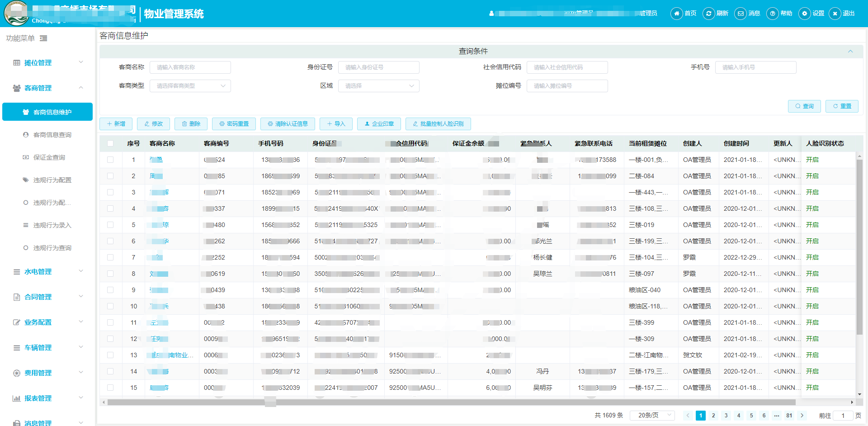Click the 批量控制人脸识别 button
The height and width of the screenshot is (426, 868).
(438, 124)
